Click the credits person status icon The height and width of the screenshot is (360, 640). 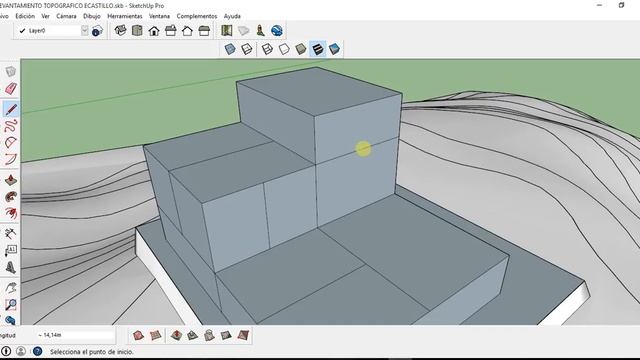tap(21, 351)
